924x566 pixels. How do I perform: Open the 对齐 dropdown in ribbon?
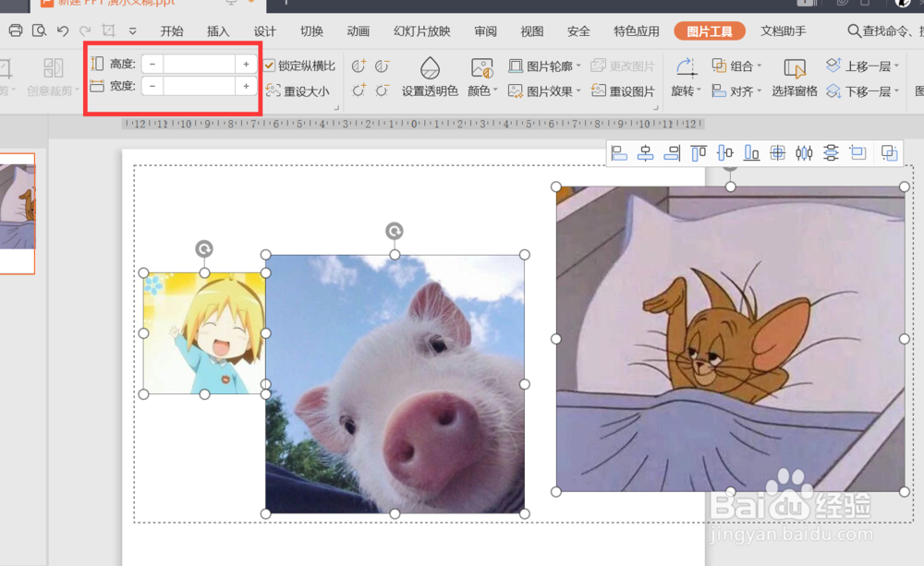pos(736,90)
